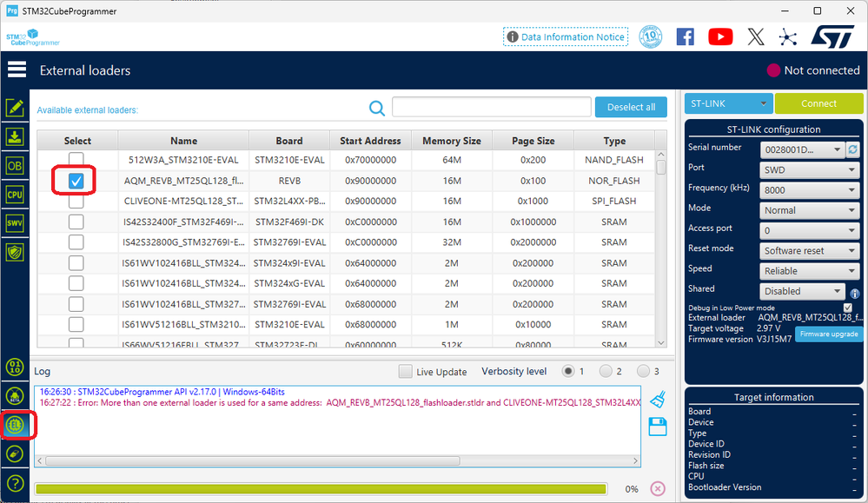
Task: Sort by Page Size column header
Action: [533, 141]
